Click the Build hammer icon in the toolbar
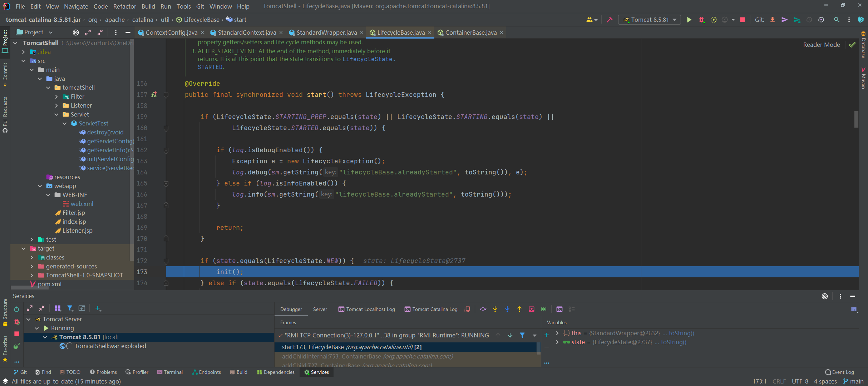 pyautogui.click(x=610, y=20)
